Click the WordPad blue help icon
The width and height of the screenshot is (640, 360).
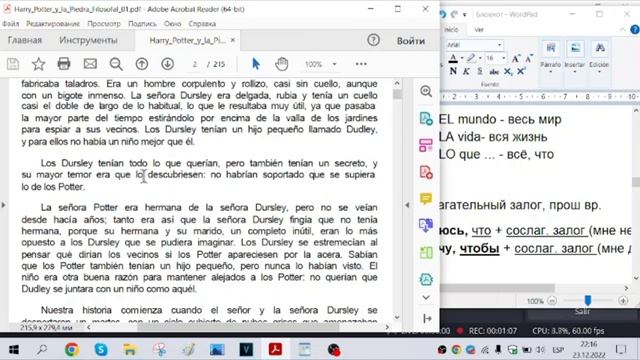coord(635,29)
